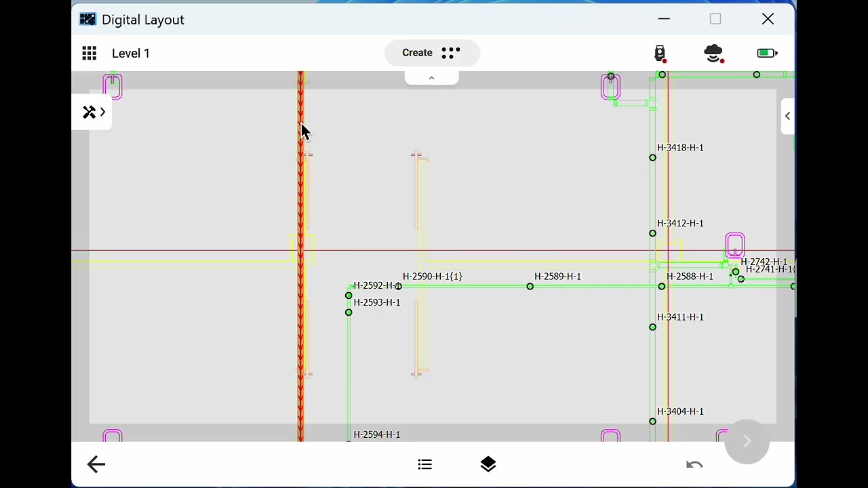This screenshot has width=868, height=488.
Task: Click the Digital Layout app icon
Action: click(87, 19)
